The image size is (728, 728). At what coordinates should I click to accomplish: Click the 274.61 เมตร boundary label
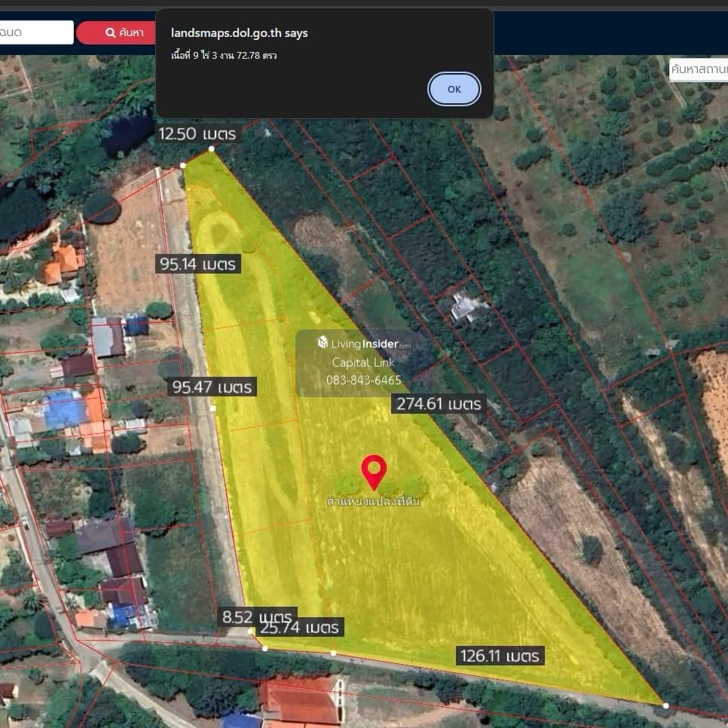click(x=438, y=404)
